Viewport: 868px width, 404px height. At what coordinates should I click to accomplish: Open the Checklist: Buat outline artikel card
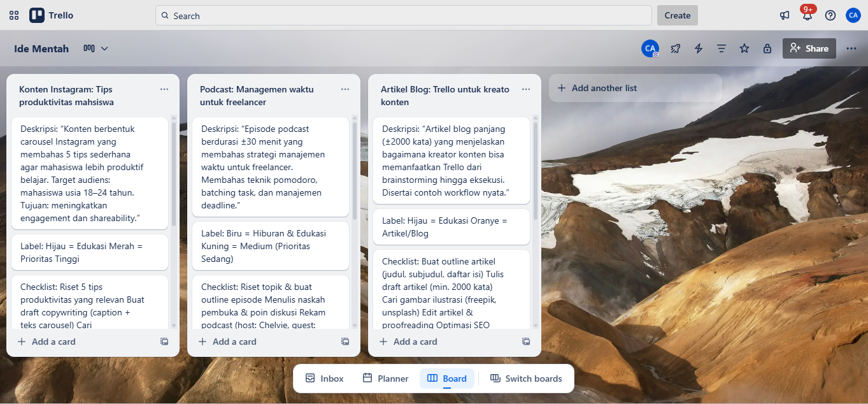[x=452, y=290]
